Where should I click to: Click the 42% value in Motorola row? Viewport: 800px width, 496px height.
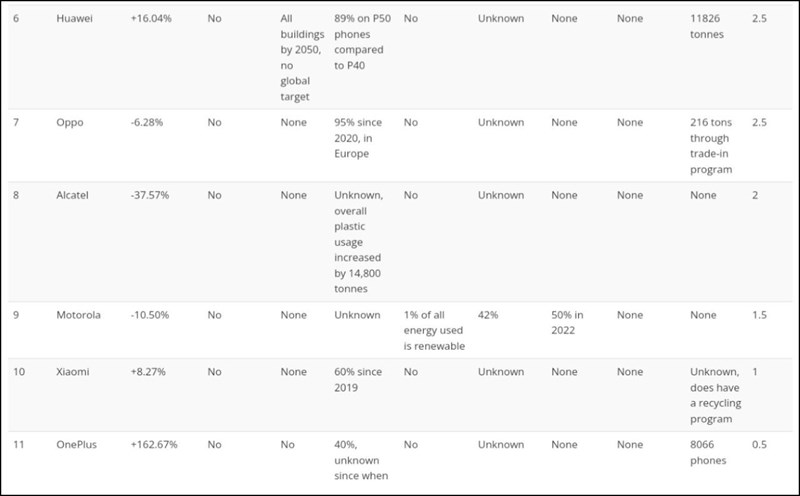point(488,315)
